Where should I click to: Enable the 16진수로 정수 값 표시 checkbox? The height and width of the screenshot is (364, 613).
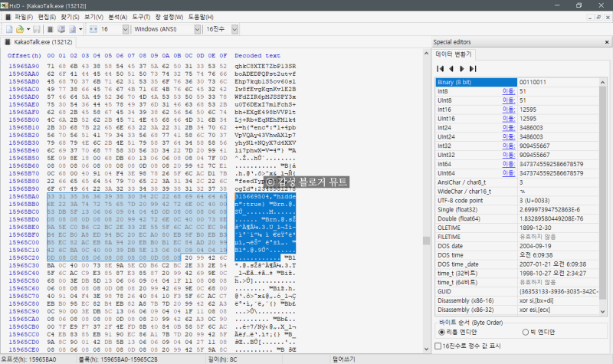[438, 346]
